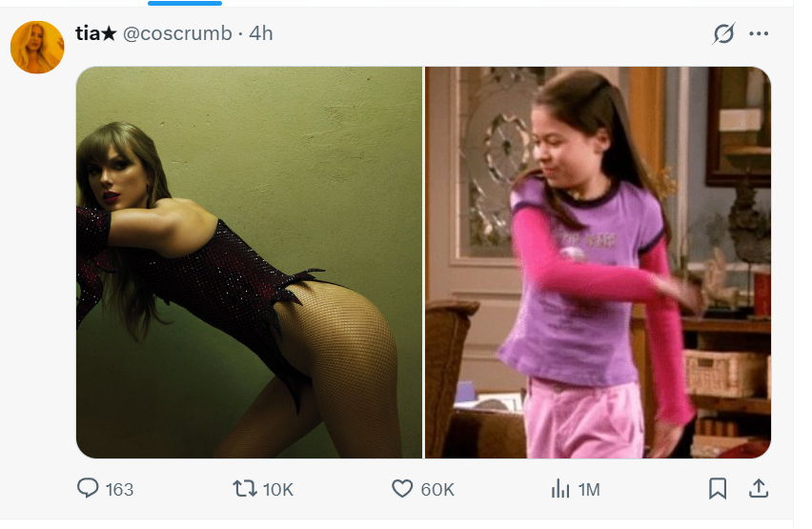
Task: Click the 60K likes count
Action: point(437,490)
